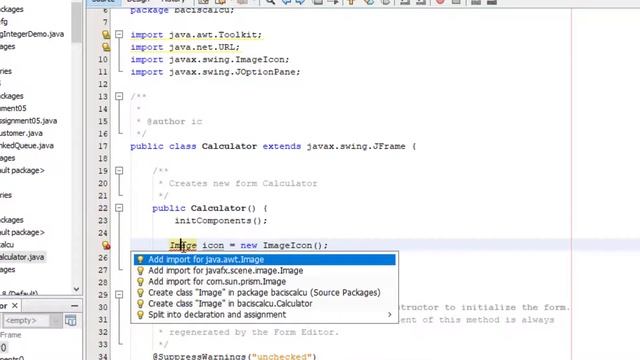
Task: Expand the Split into declaration submenu arrow
Action: (389, 315)
